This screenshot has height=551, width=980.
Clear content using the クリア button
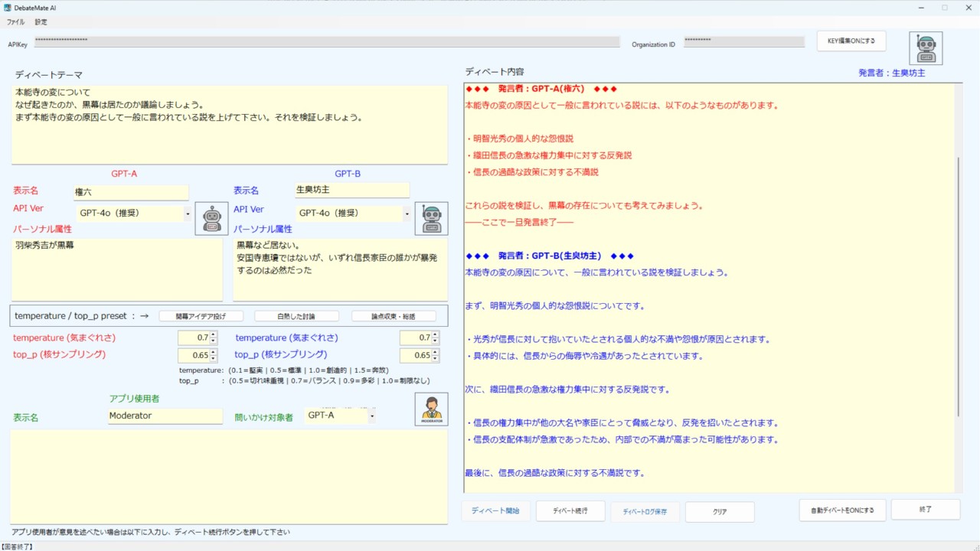pos(719,511)
